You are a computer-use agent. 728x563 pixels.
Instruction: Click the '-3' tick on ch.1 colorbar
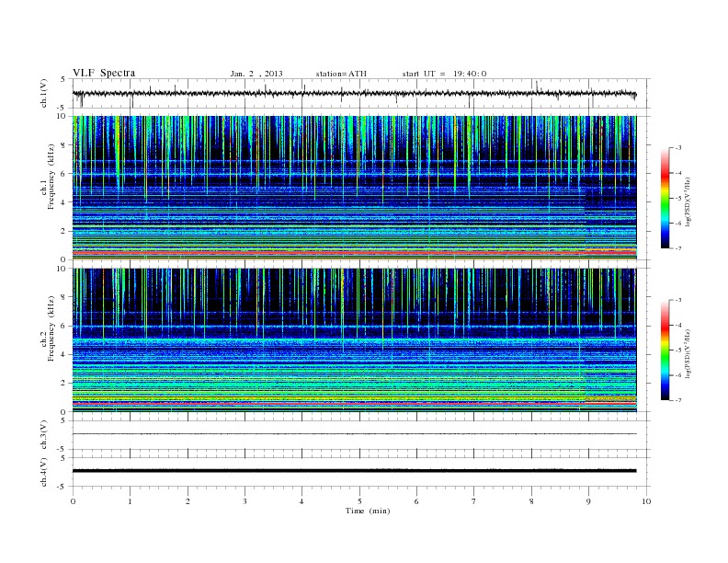tap(677, 148)
